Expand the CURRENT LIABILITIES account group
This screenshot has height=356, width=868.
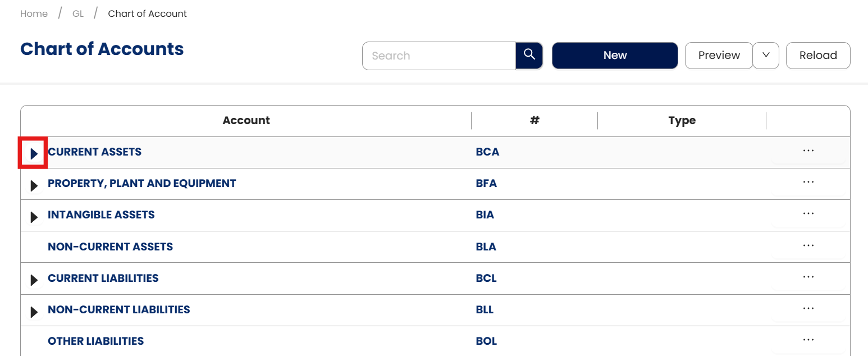34,280
